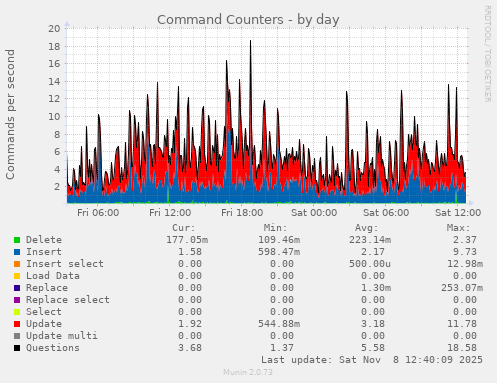Click the black Questions legend swatch

point(17,348)
